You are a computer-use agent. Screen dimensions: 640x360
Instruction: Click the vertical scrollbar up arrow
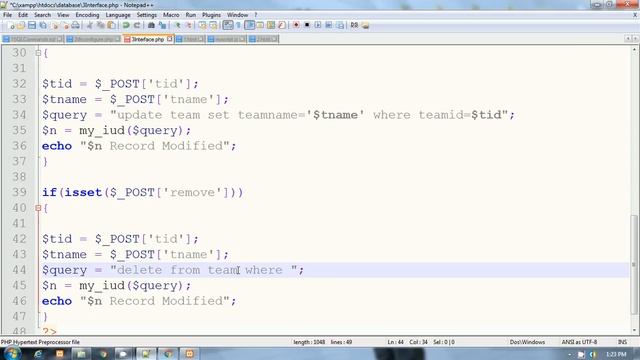(x=634, y=50)
